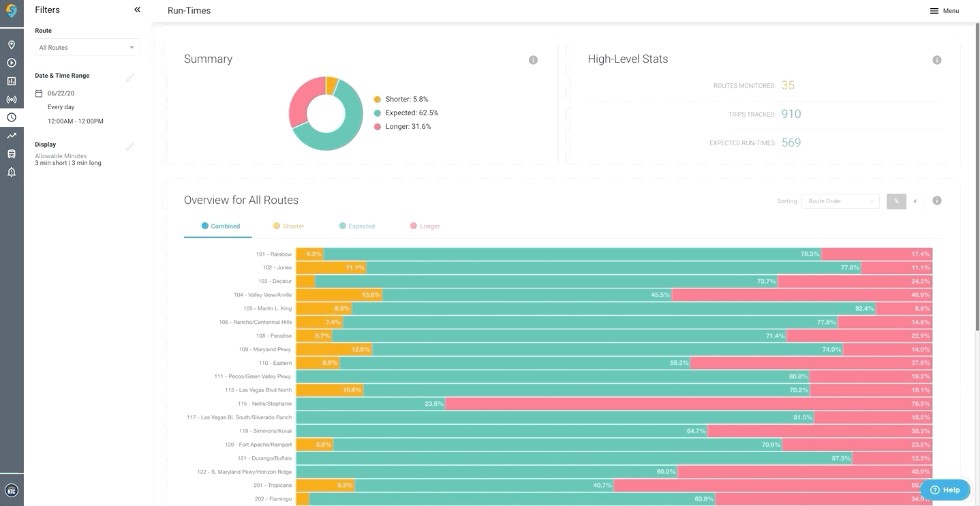The height and width of the screenshot is (506, 980).
Task: Collapse the Filters panel with double chevron
Action: [137, 10]
